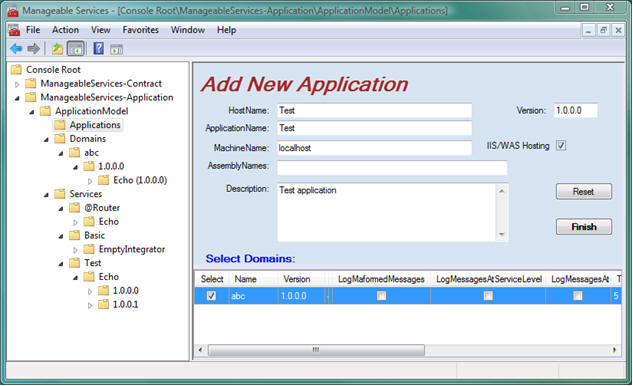
Task: Expand the Echo (1.0.0.0) node
Action: [90, 181]
